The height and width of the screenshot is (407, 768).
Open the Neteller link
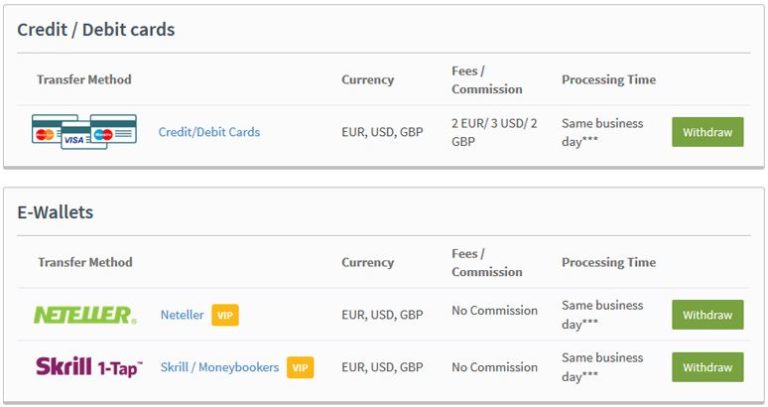click(x=182, y=314)
